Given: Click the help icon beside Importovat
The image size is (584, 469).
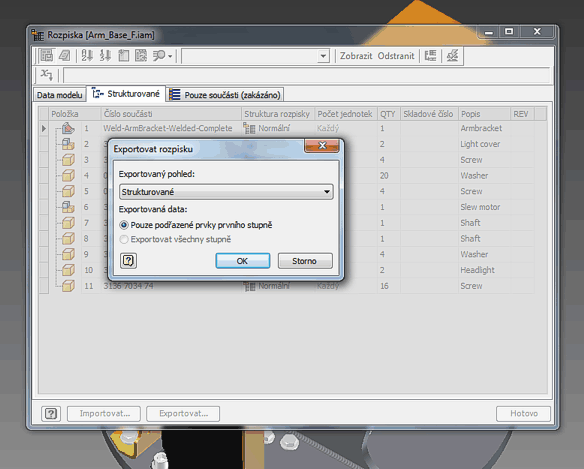Looking at the screenshot, I should click(x=51, y=413).
